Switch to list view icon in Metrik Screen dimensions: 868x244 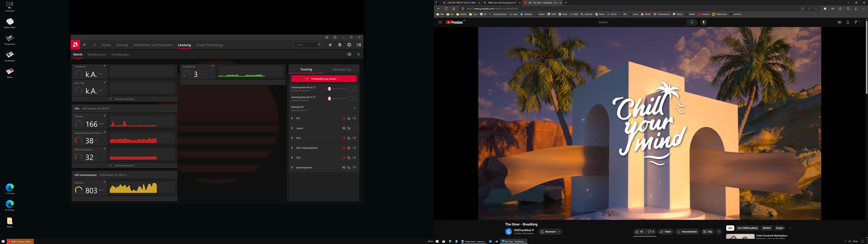click(x=349, y=54)
